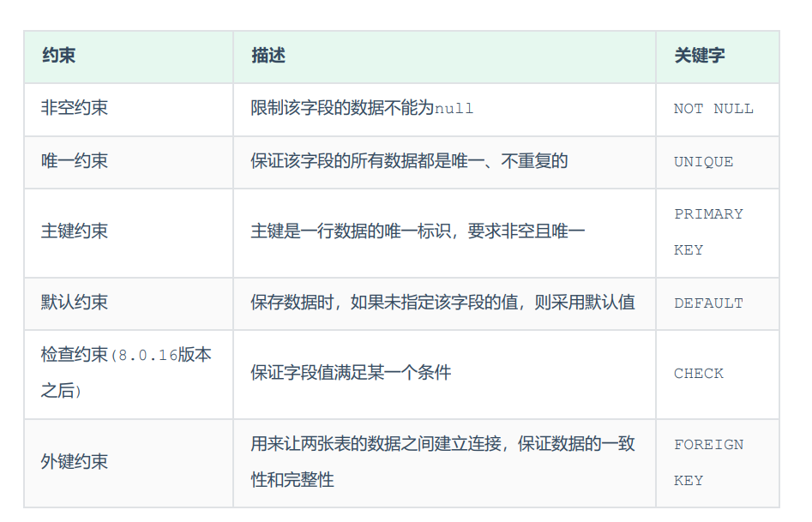Select the NOT NULL keyword
This screenshot has height=522, width=812.
point(713,109)
